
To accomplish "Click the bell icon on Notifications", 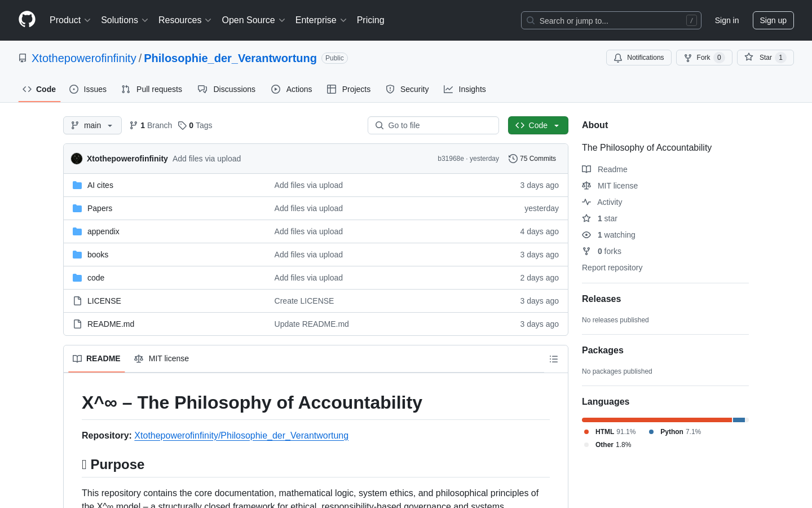I will tap(618, 58).
